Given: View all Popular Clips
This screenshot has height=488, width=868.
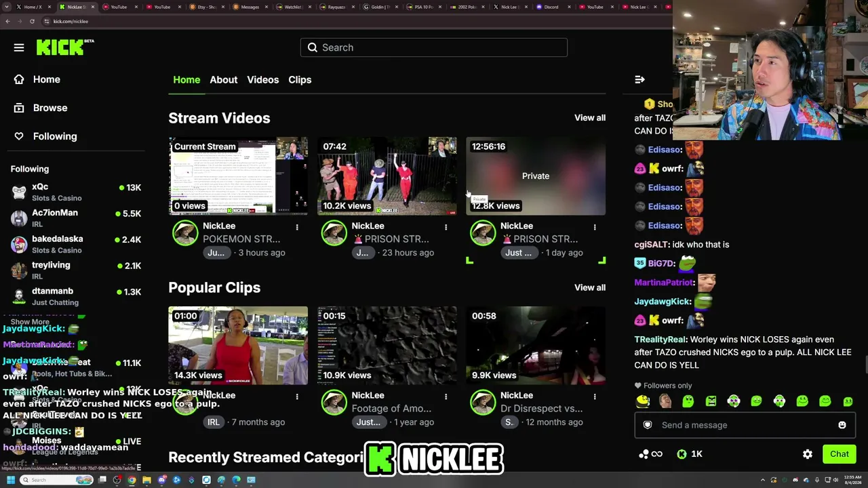Looking at the screenshot, I should point(590,287).
